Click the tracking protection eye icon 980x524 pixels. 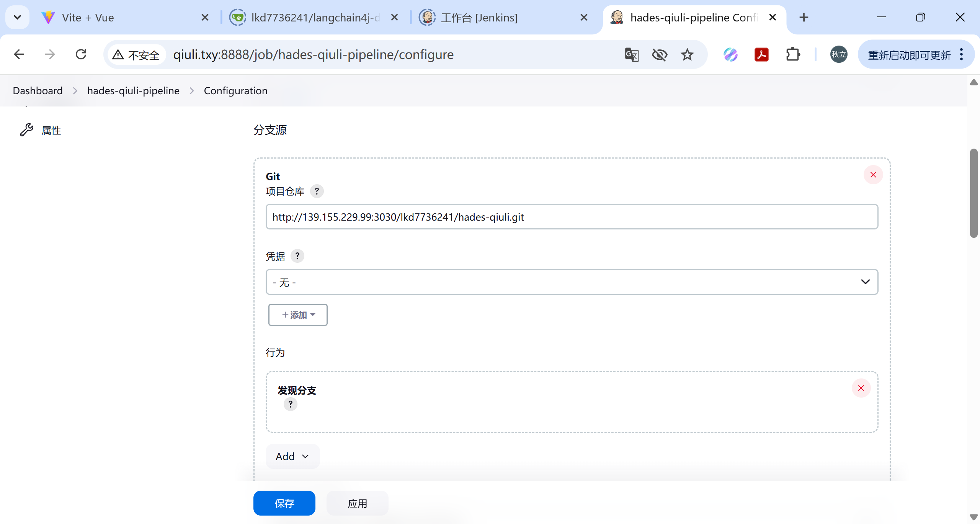(660, 55)
